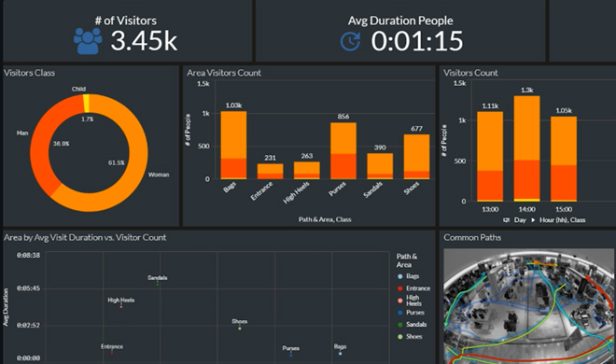This screenshot has width=616, height=364.
Task: Toggle Bags swatch in Path & Area legend
Action: (400, 276)
